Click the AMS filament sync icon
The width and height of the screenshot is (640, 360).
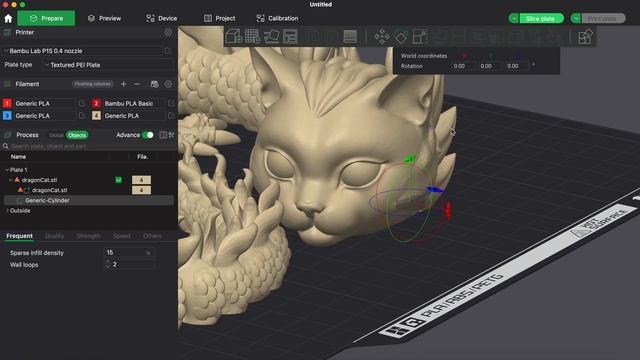(x=154, y=84)
